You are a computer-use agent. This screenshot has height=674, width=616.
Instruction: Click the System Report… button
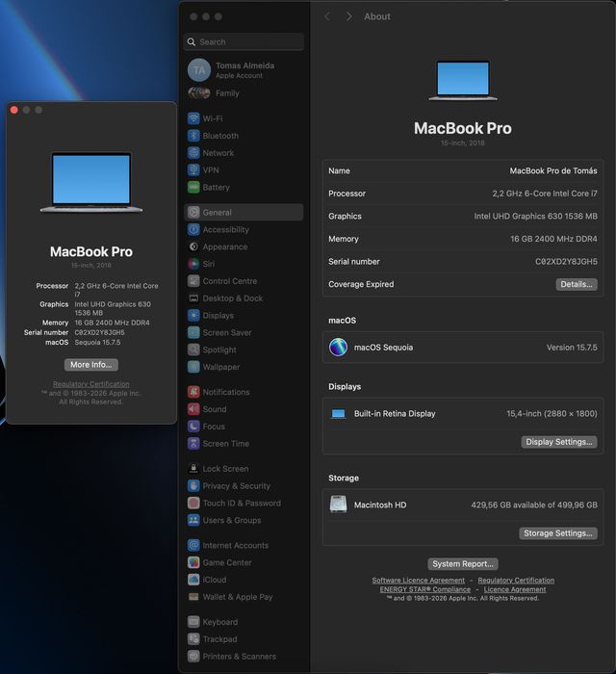point(463,563)
